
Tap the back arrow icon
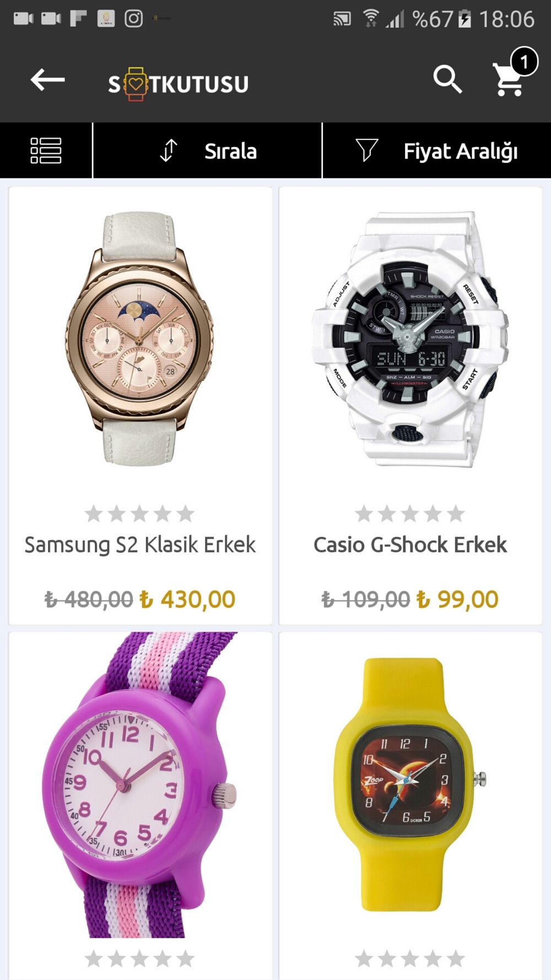(47, 80)
